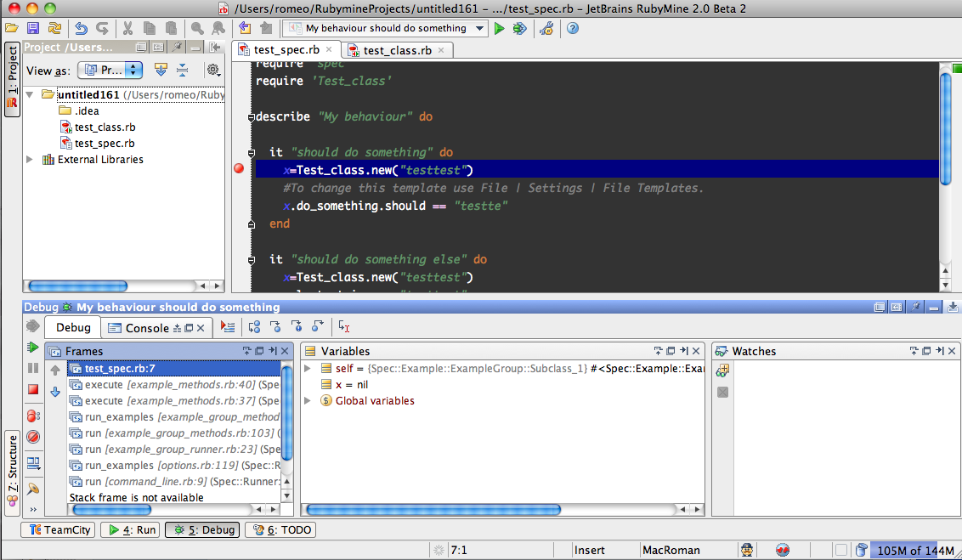Viewport: 962px width, 560px height.
Task: Select the Debug tab in debug panel
Action: coord(73,327)
